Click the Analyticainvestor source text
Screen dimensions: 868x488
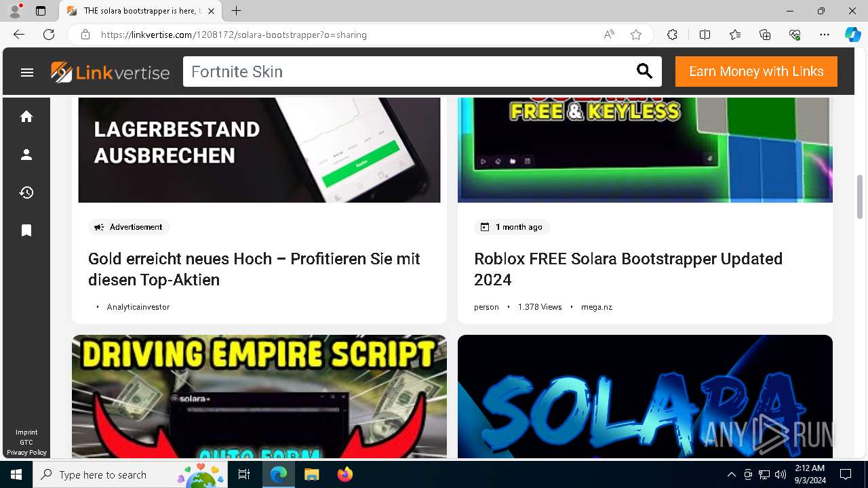(138, 307)
